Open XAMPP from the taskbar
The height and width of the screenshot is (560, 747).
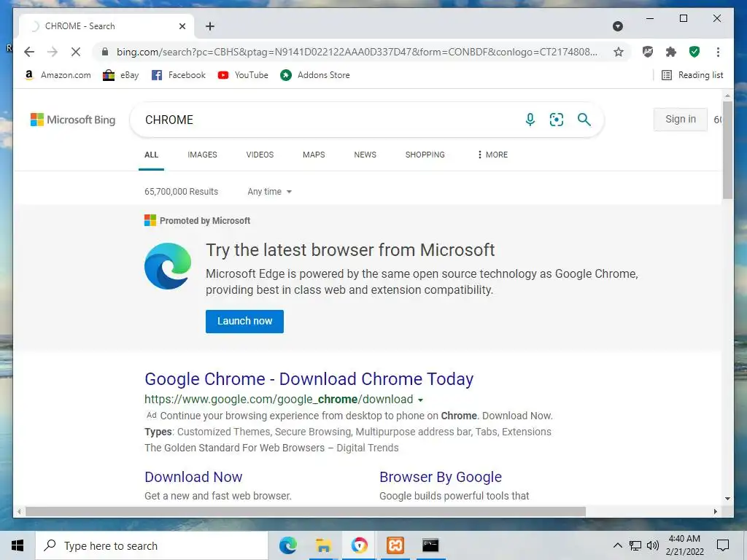(x=395, y=545)
